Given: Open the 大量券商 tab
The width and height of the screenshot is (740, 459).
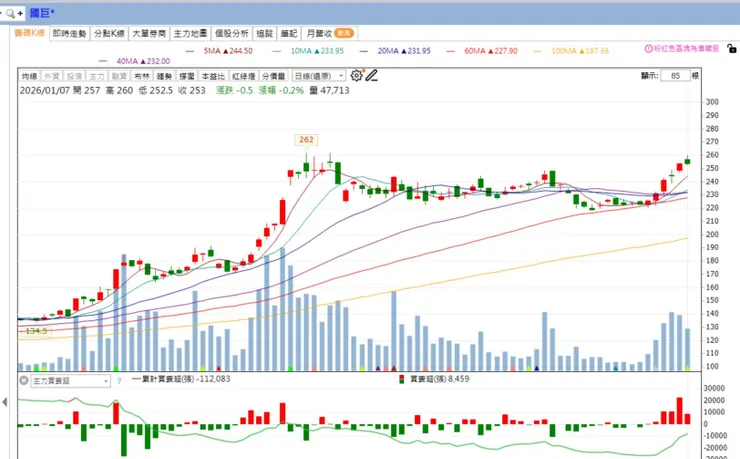Looking at the screenshot, I should click(149, 33).
